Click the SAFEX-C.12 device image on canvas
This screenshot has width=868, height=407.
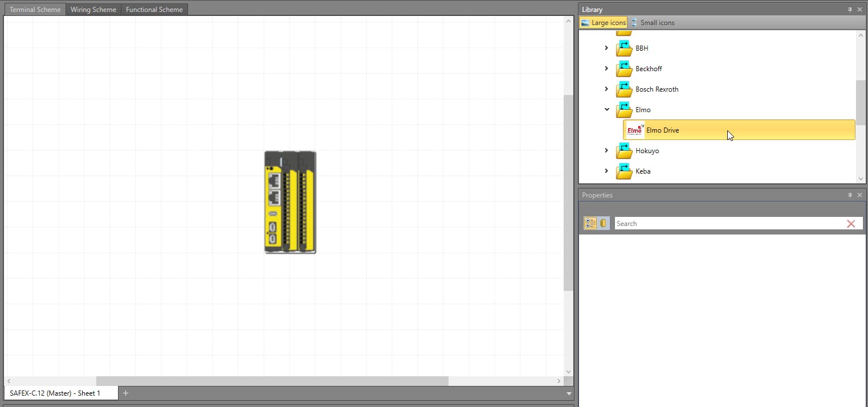(x=290, y=202)
